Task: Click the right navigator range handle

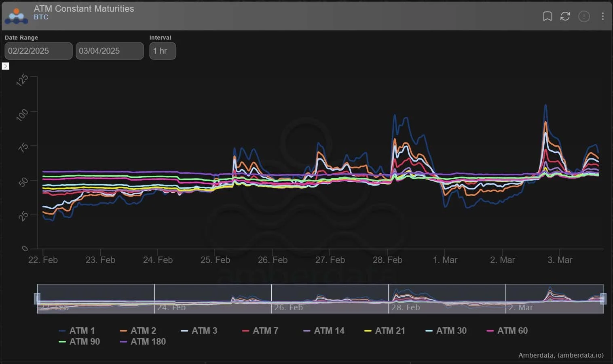Action: (x=603, y=299)
